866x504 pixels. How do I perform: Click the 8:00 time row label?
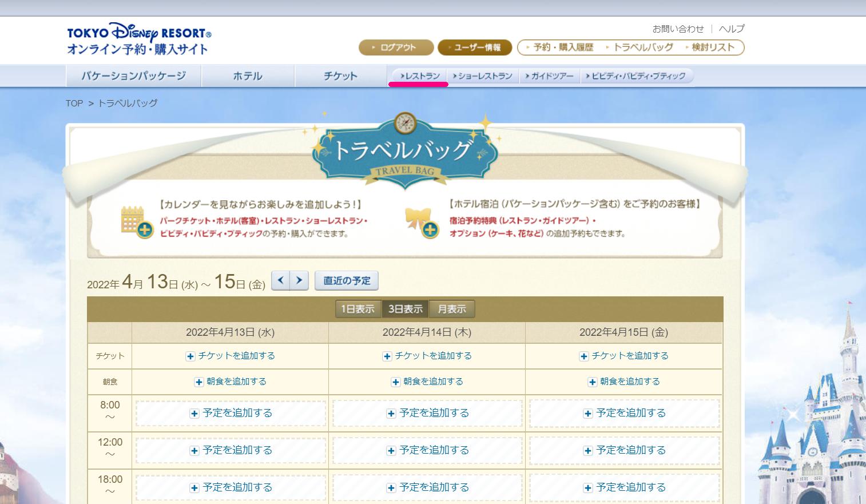pos(110,411)
